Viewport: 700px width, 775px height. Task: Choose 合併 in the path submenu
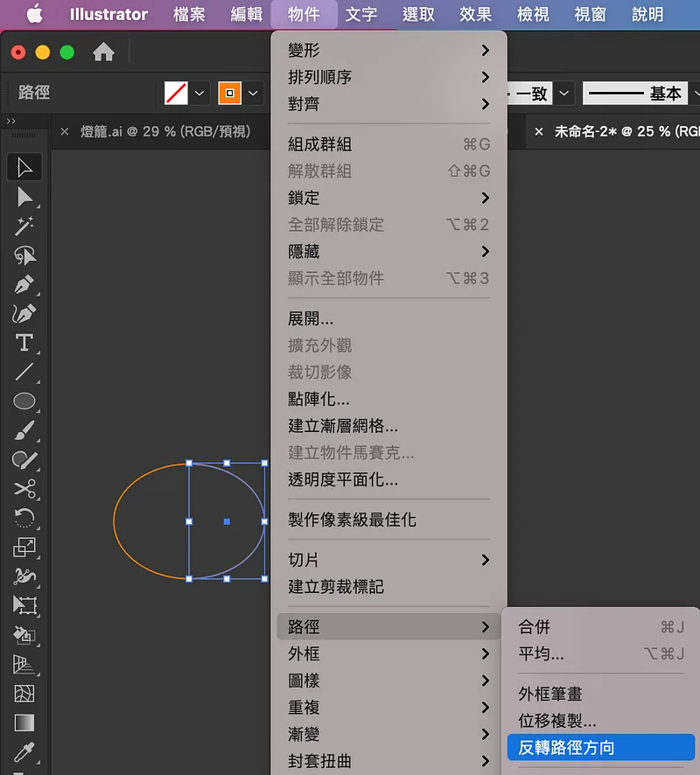[601, 626]
